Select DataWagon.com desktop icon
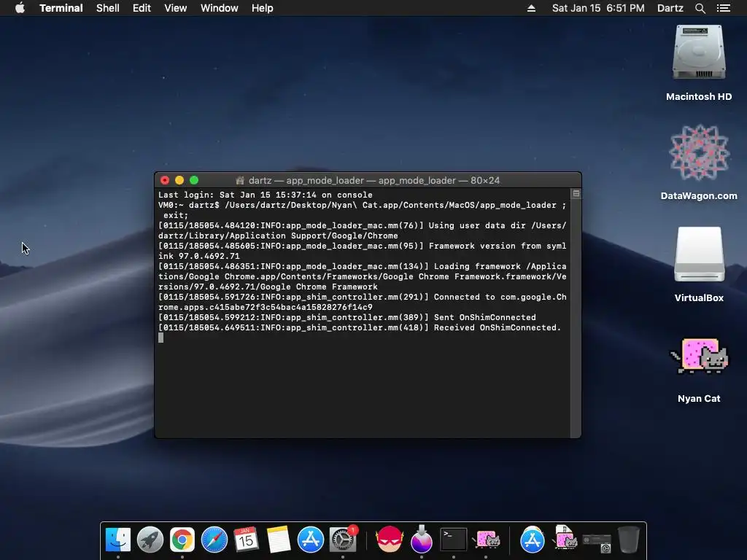The height and width of the screenshot is (560, 747). coord(699,152)
